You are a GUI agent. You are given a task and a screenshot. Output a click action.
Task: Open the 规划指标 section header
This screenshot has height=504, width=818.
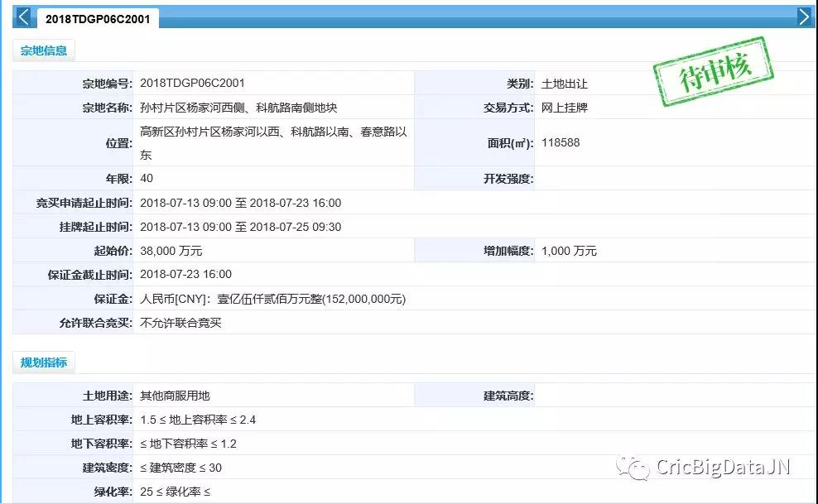[x=44, y=362]
